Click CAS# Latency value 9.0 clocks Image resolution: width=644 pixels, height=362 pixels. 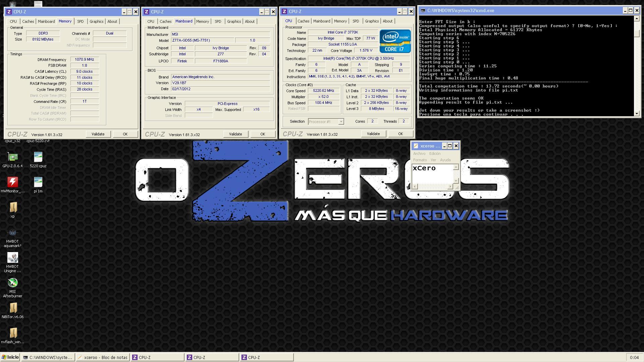(85, 71)
